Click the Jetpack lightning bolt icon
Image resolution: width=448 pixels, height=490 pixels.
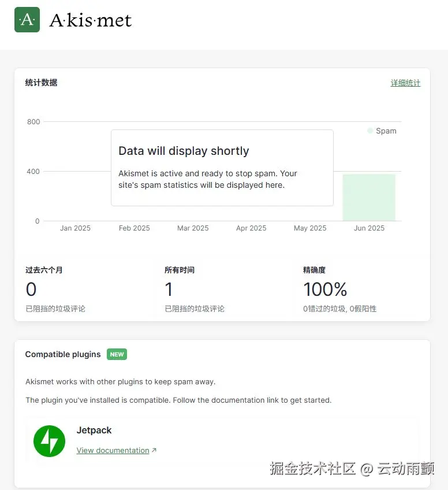coord(49,441)
